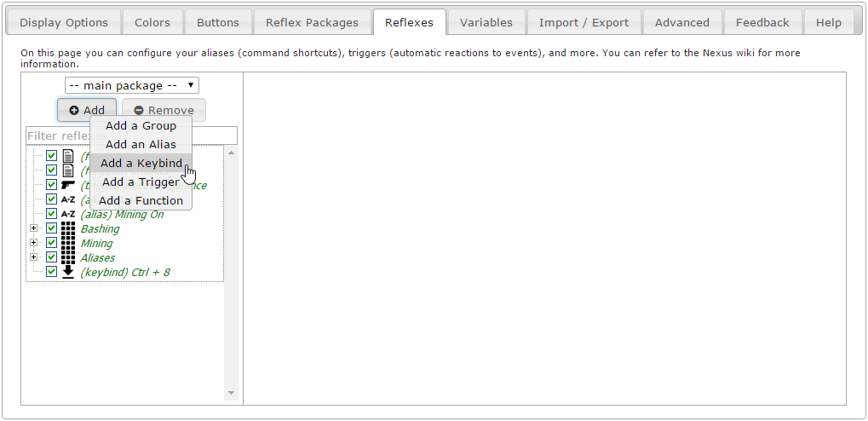868x421 pixels.
Task: Choose Add a Keybind from the menu
Action: (x=141, y=163)
